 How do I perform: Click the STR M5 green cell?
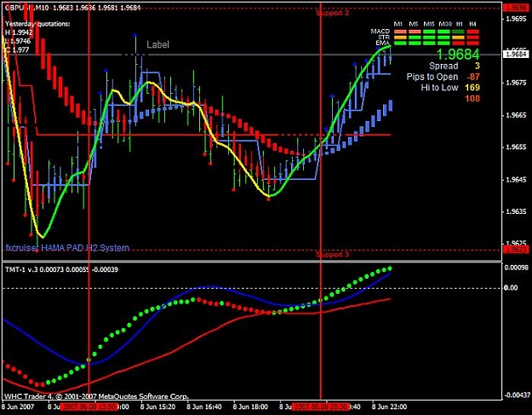point(415,37)
